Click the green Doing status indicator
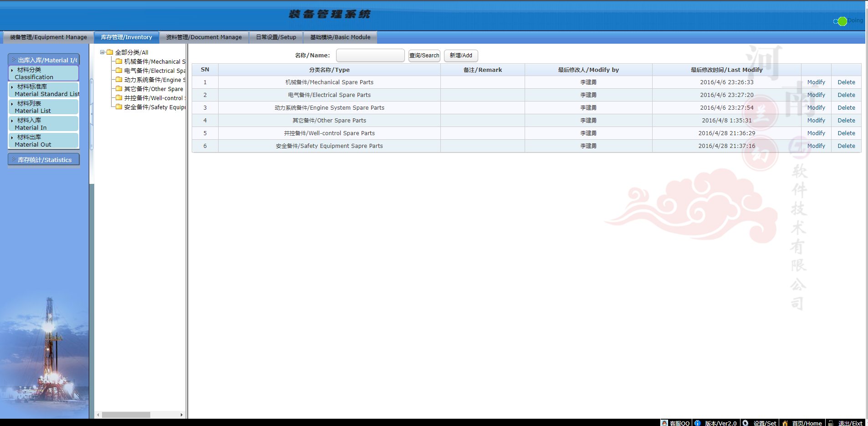Screen dimensions: 868x426 pos(842,21)
